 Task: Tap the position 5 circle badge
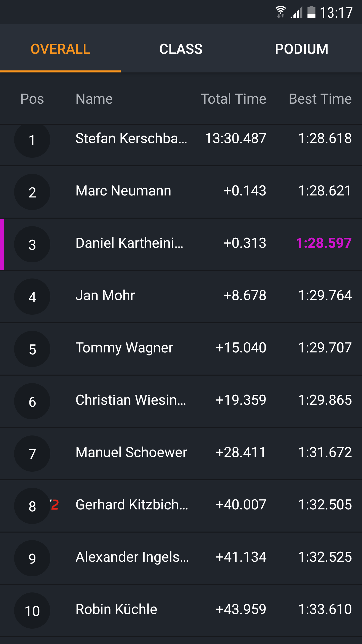[32, 349]
